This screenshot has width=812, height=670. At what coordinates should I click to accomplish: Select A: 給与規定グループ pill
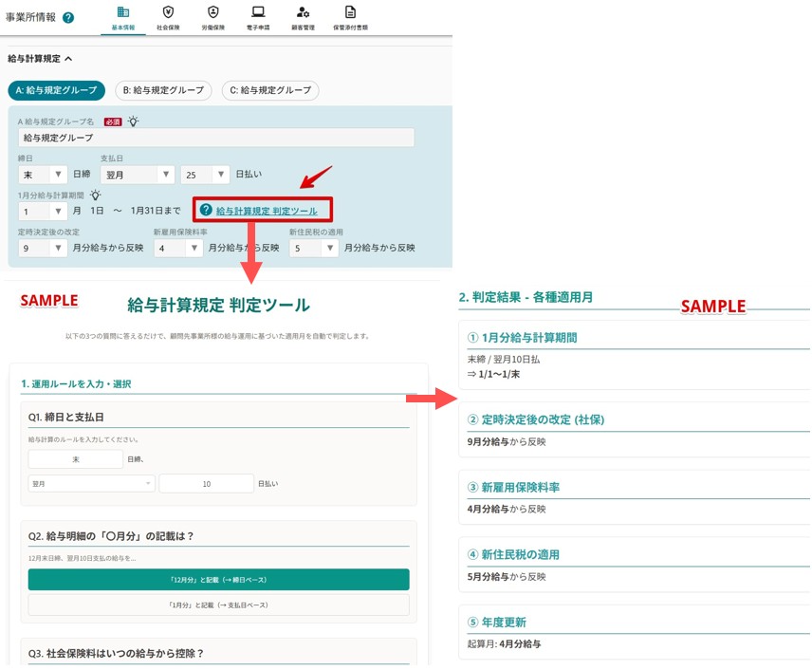pos(57,90)
